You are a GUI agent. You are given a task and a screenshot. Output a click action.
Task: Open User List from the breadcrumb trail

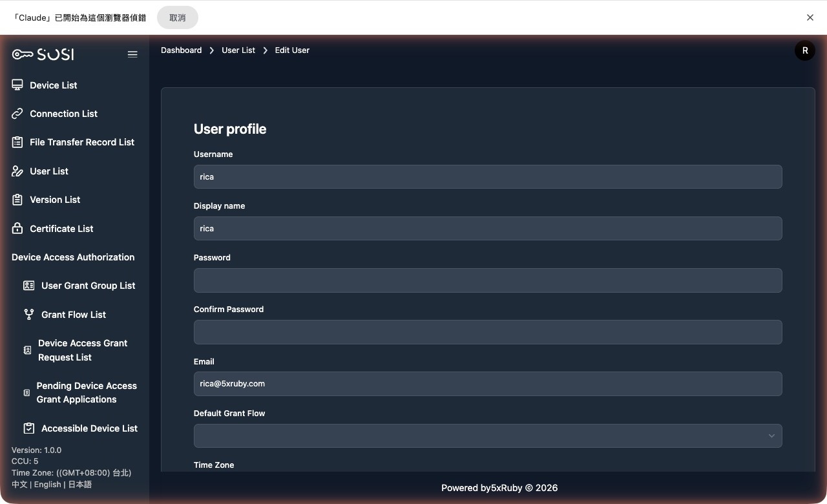(238, 50)
